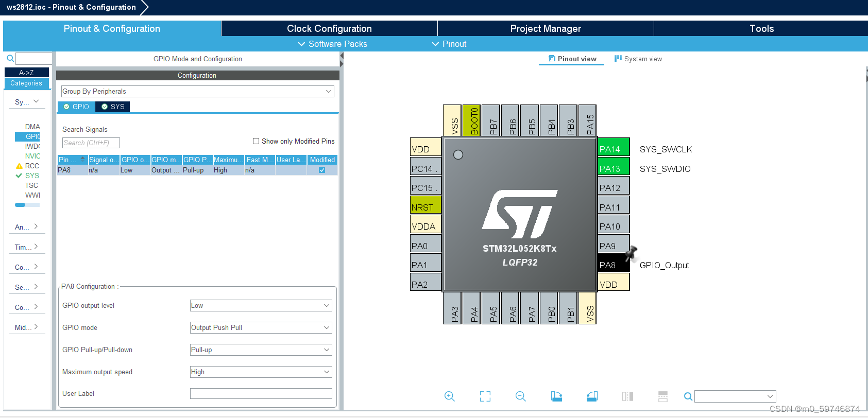The image size is (868, 418).
Task: Click the categories search magnifier icon
Action: (x=10, y=59)
